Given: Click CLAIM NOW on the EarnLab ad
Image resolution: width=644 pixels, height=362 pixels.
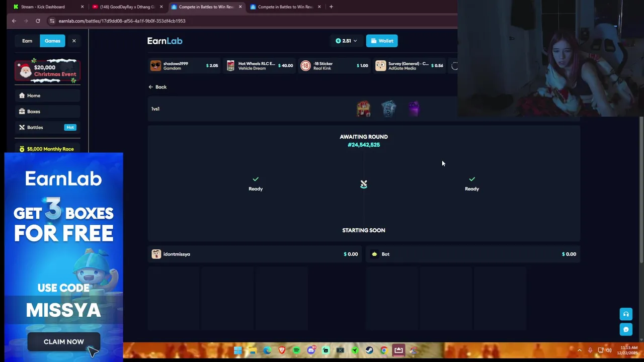Looking at the screenshot, I should point(64,342).
